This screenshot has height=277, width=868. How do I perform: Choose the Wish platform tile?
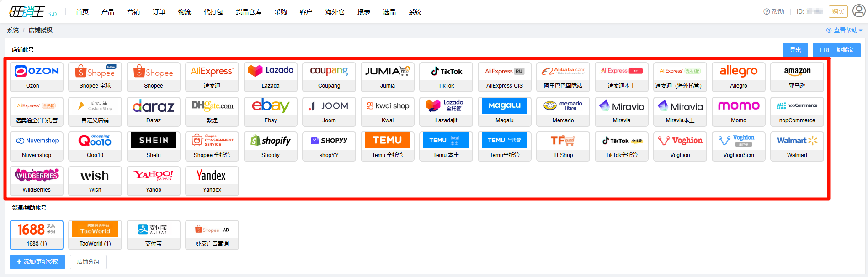pos(95,181)
